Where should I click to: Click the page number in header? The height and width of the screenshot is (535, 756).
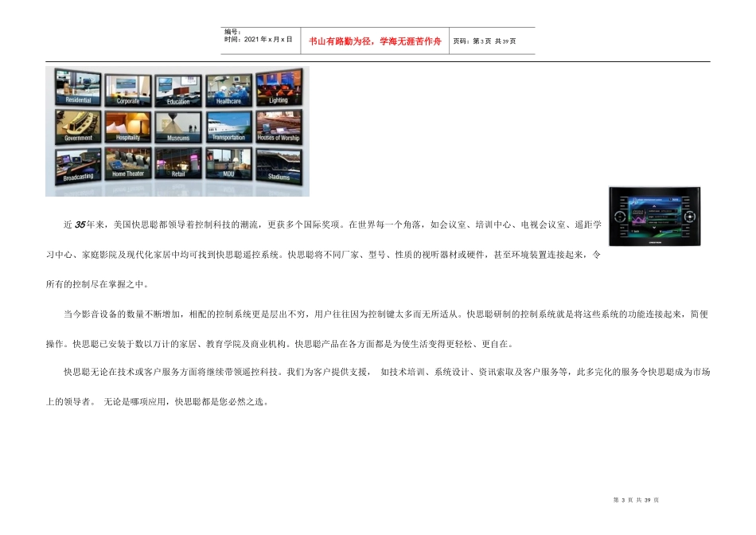click(x=484, y=41)
